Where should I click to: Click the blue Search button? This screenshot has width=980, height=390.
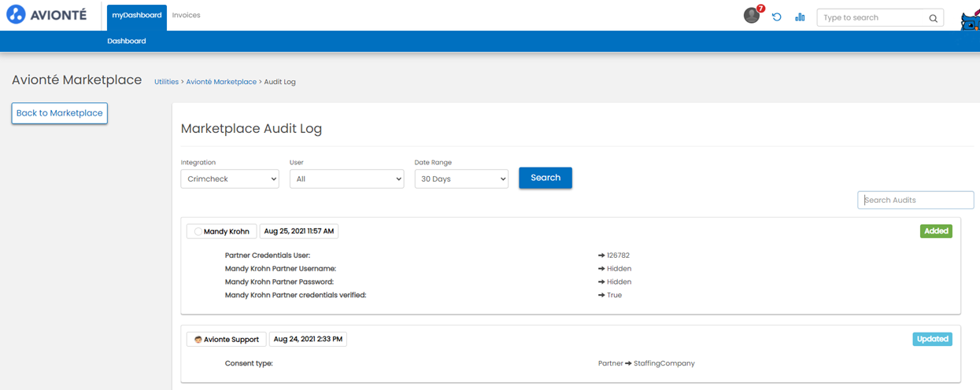coord(545,178)
